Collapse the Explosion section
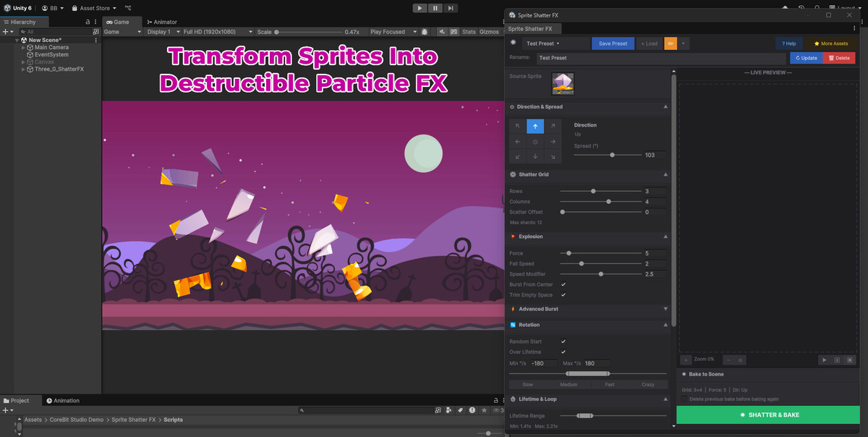Screen dimensions: 868x437 (x=665, y=237)
